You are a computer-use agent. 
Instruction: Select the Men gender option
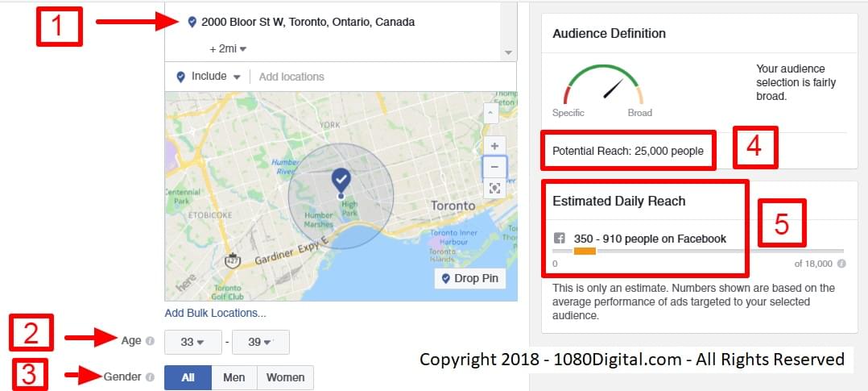pyautogui.click(x=234, y=377)
